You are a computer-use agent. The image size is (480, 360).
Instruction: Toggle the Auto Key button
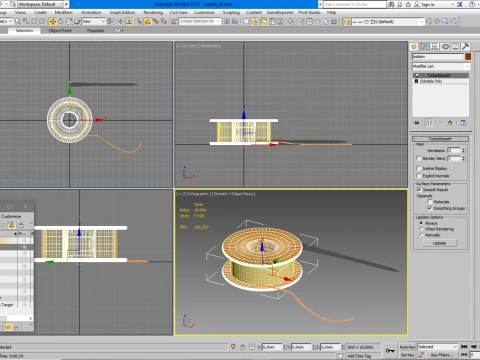click(x=408, y=347)
